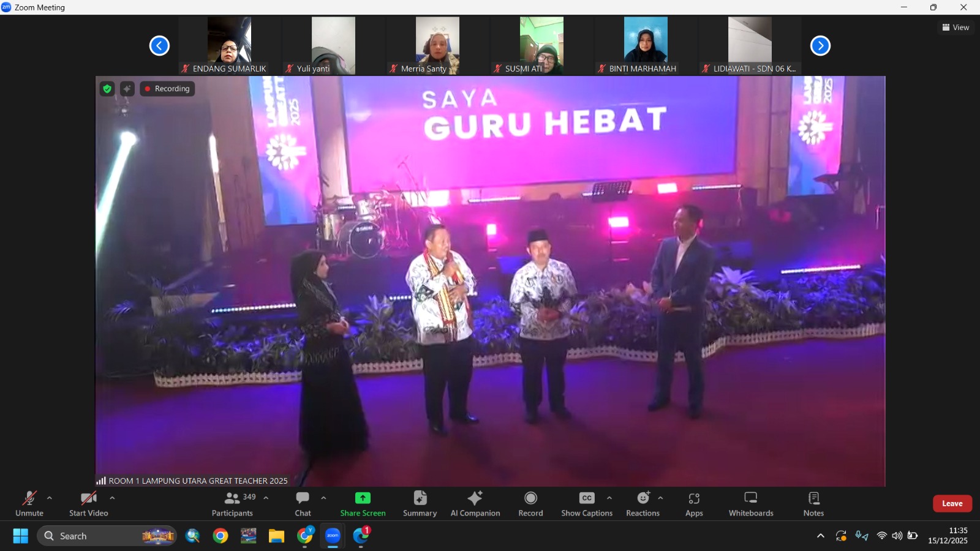Screen dimensions: 980x551
Task: Start Video camera
Action: tap(89, 503)
